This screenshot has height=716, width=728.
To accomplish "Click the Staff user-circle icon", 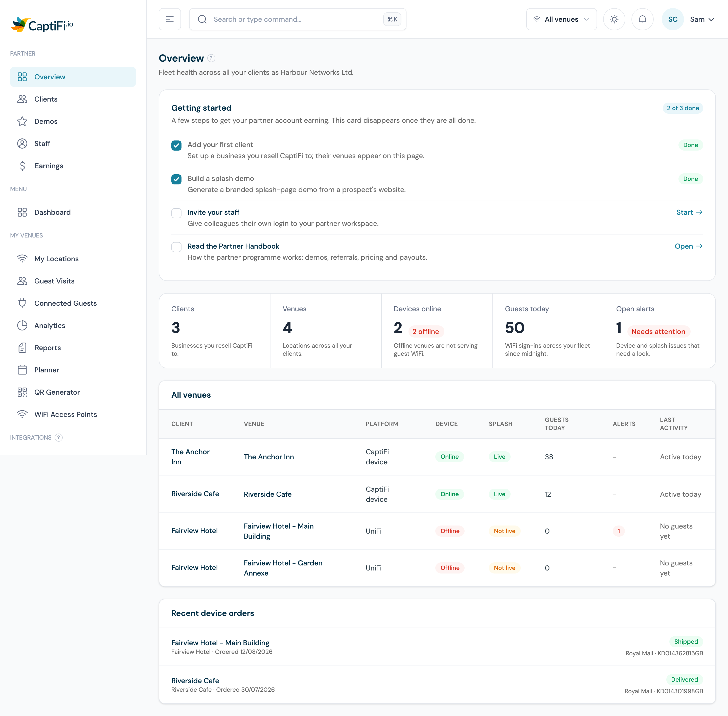I will pyautogui.click(x=22, y=143).
